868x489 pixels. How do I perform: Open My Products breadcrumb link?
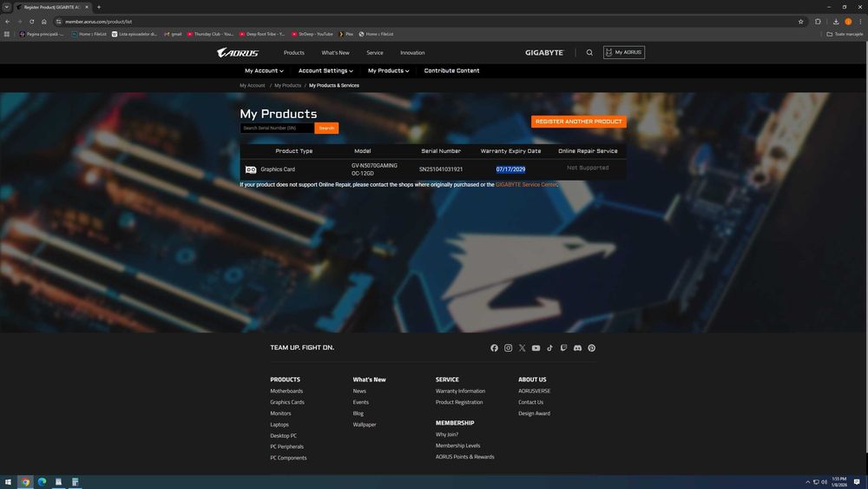[288, 85]
